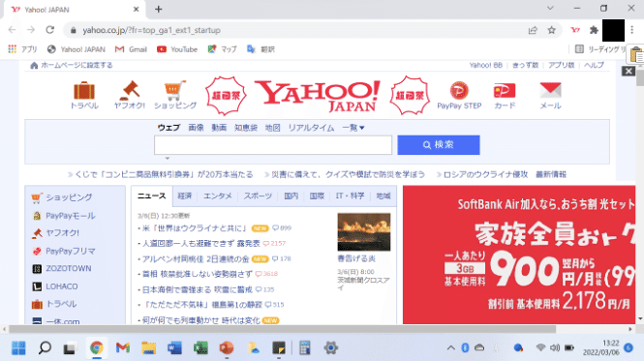Click the left 超PayPay祭 badge

coord(226,96)
